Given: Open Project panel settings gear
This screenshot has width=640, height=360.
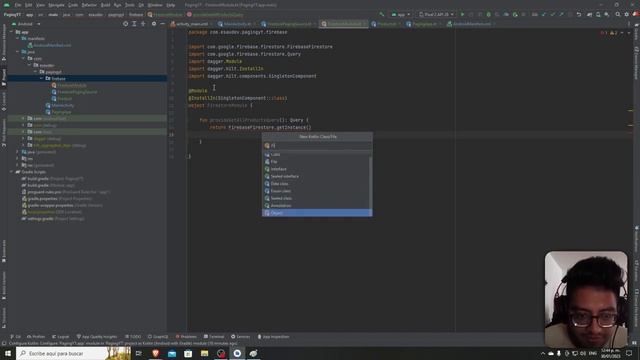Looking at the screenshot, I should point(154,24).
